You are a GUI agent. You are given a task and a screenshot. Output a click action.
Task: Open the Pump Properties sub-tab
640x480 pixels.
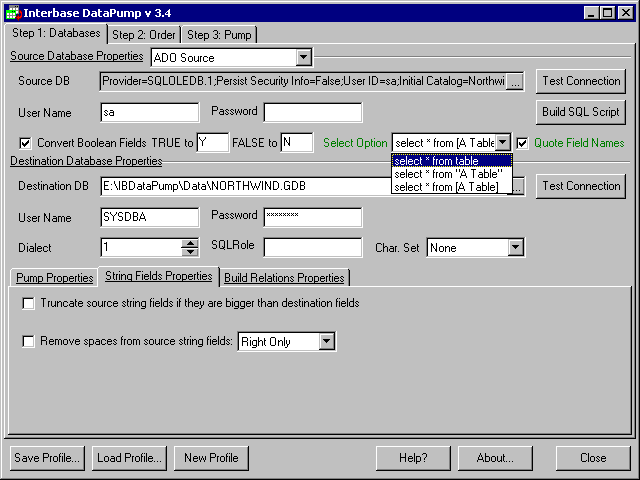(55, 278)
